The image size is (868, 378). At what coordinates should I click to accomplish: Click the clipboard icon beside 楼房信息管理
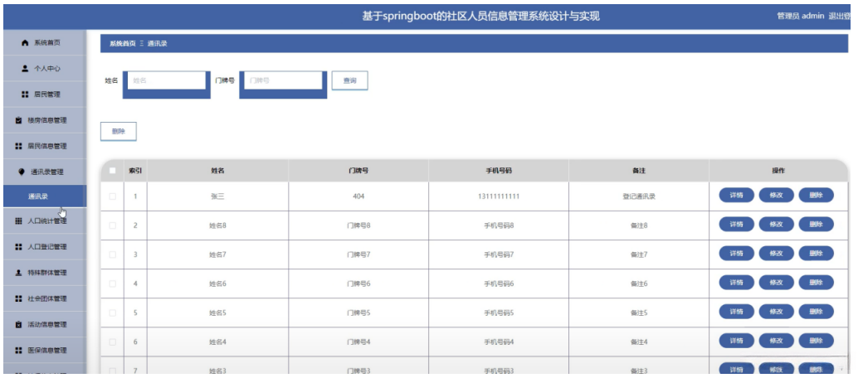(x=18, y=120)
